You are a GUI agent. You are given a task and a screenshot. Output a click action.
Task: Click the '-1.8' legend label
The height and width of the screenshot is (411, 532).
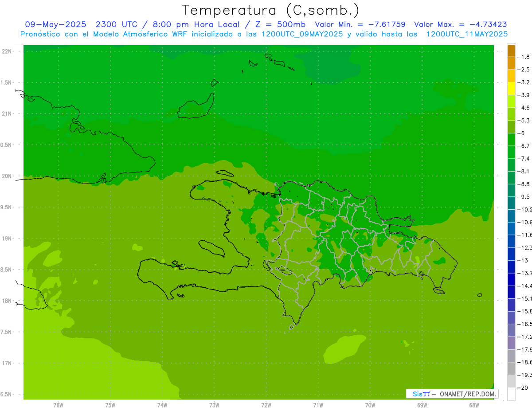(524, 57)
